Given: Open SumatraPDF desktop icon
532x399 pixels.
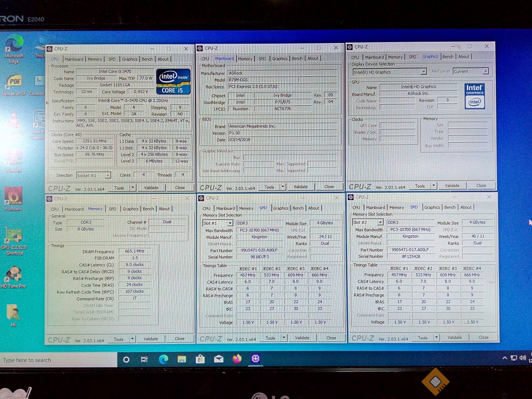Looking at the screenshot, I should 14,85.
